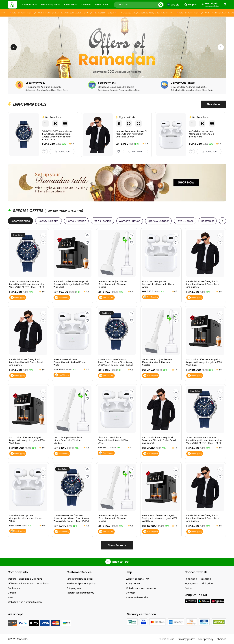Go to previous hero banner slide arrow
This screenshot has height=644, width=234.
pos(13,47)
